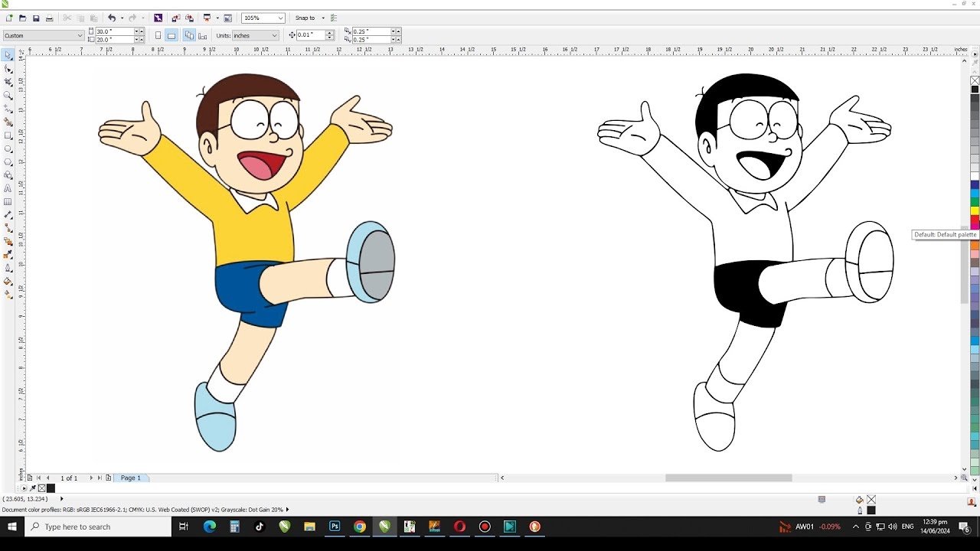Screen dimensions: 980x551
Task: Expand the Snap to dropdown arrow
Action: (323, 18)
